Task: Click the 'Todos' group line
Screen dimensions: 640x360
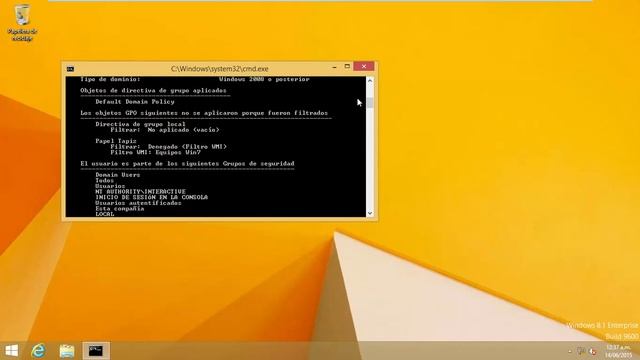Action: 104,180
